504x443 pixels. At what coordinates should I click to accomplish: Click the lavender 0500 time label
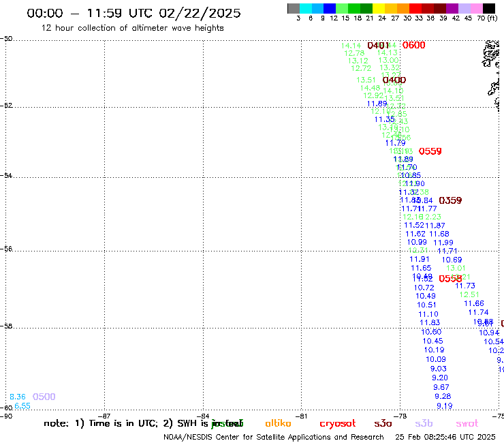click(x=44, y=397)
